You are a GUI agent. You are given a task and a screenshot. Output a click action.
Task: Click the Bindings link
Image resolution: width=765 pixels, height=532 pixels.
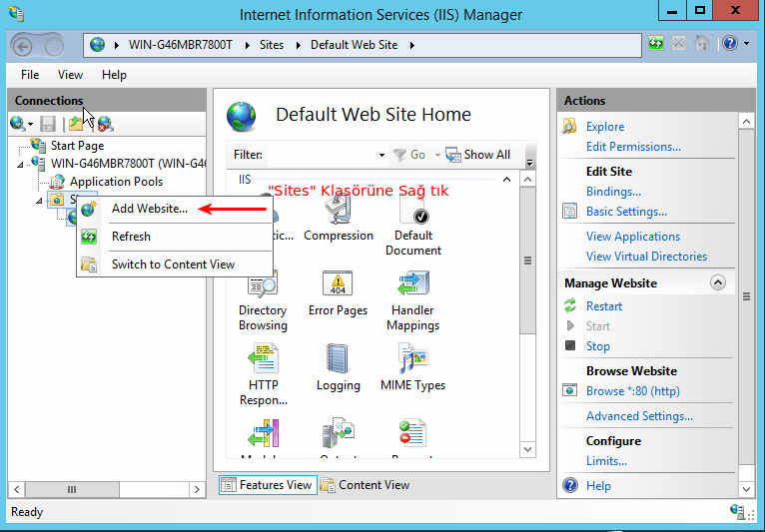pos(613,192)
